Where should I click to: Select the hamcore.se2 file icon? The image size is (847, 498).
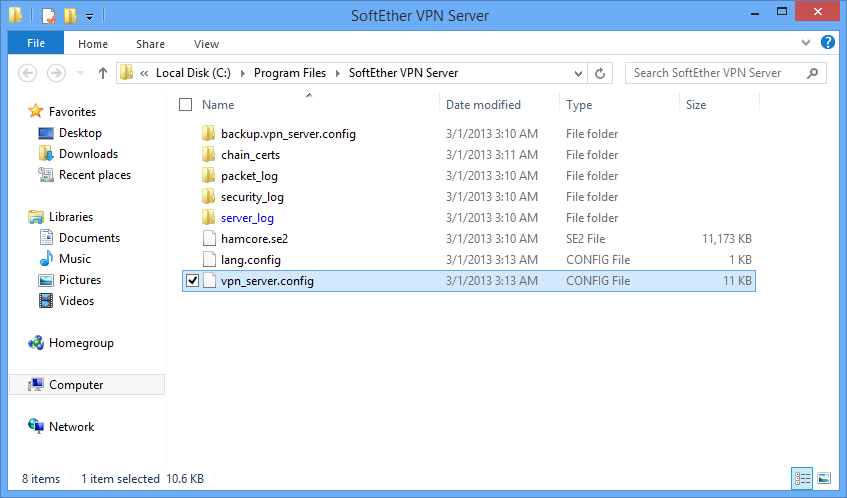[x=209, y=239]
